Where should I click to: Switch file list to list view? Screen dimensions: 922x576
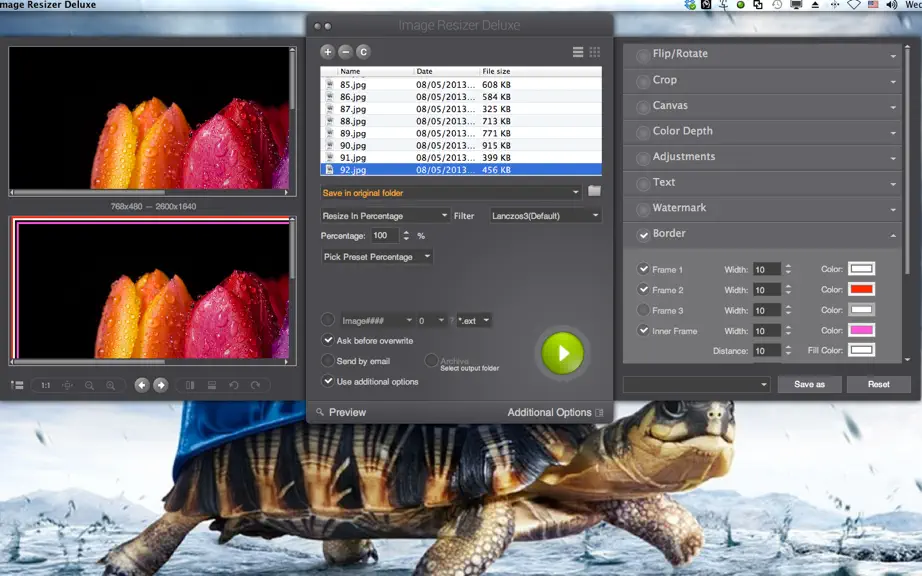pyautogui.click(x=578, y=52)
